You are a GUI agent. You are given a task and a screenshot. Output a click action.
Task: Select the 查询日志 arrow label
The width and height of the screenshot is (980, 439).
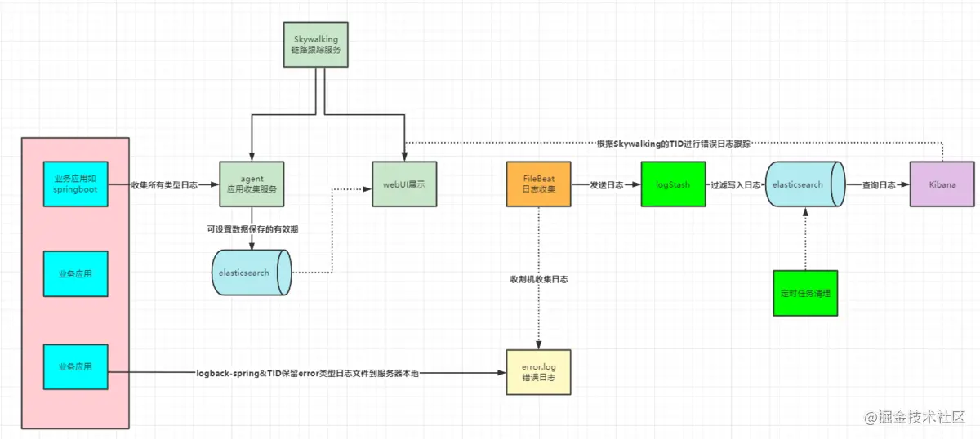pos(879,184)
